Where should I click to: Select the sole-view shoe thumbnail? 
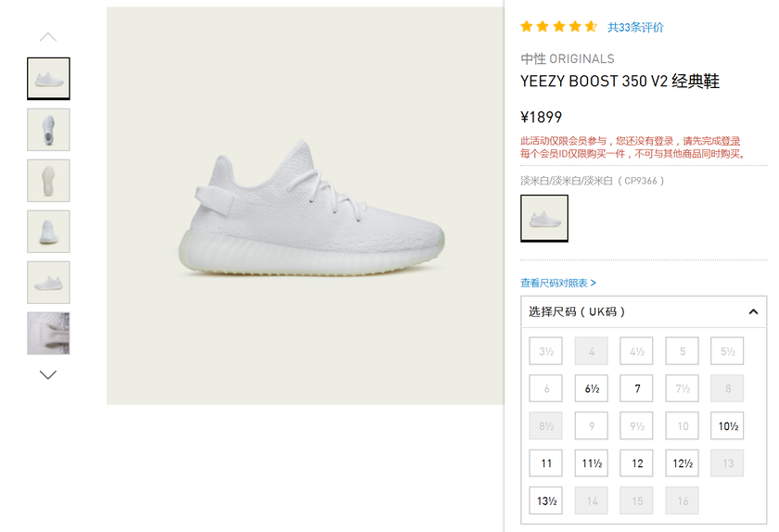tap(48, 181)
